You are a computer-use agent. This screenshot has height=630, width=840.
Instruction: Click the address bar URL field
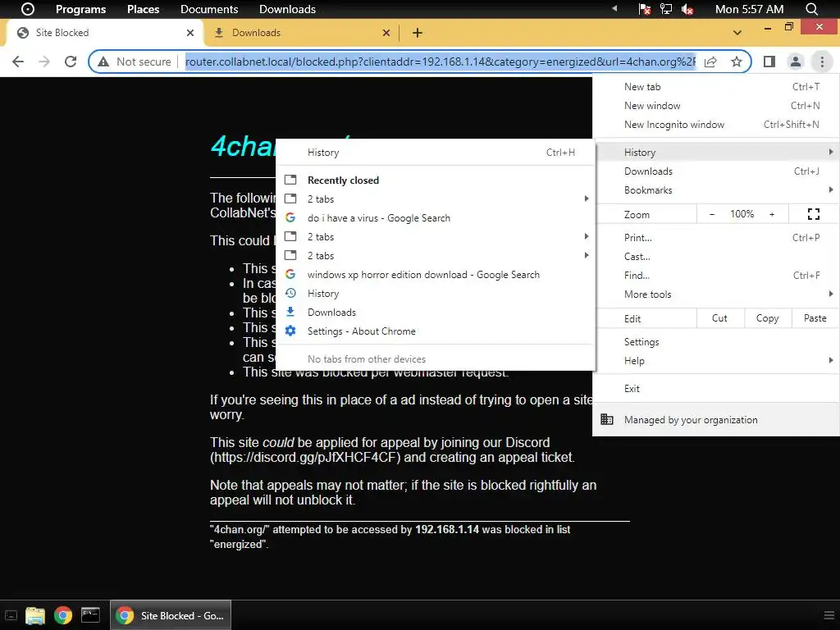pyautogui.click(x=441, y=62)
